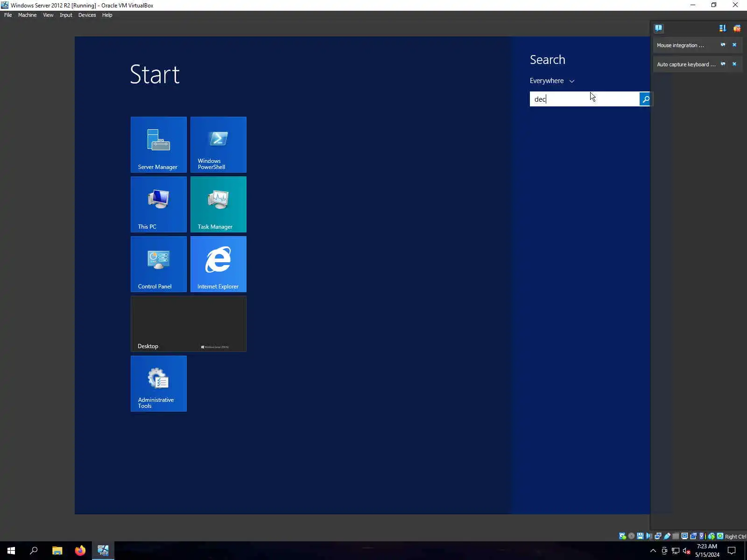Viewport: 747px width, 560px height.
Task: Click the taskbar search magnifier icon
Action: 34,551
